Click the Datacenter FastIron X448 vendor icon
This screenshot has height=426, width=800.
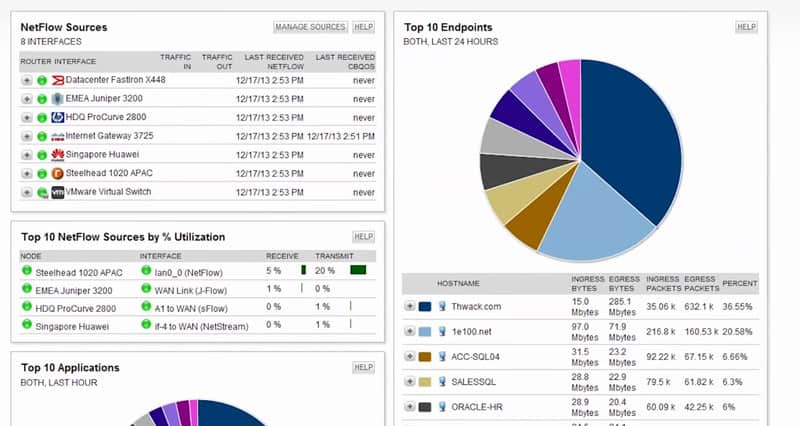58,80
